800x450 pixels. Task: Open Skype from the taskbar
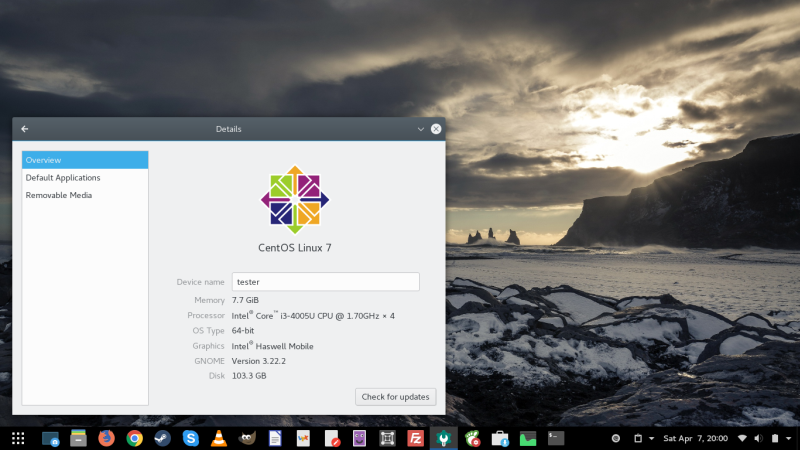tap(190, 438)
